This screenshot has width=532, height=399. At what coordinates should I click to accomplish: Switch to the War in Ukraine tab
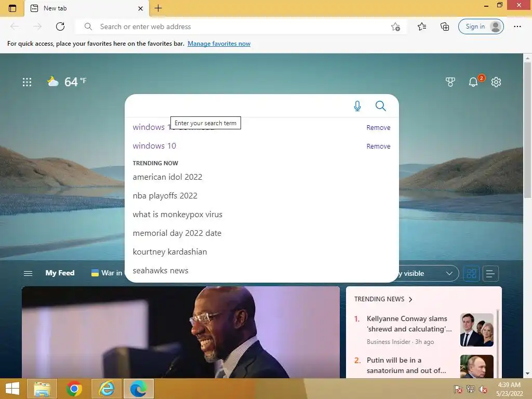click(107, 273)
